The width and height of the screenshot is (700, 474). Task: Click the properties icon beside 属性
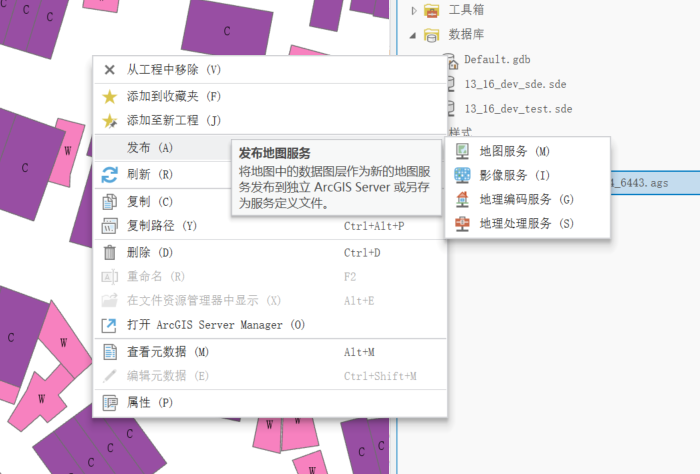[110, 403]
